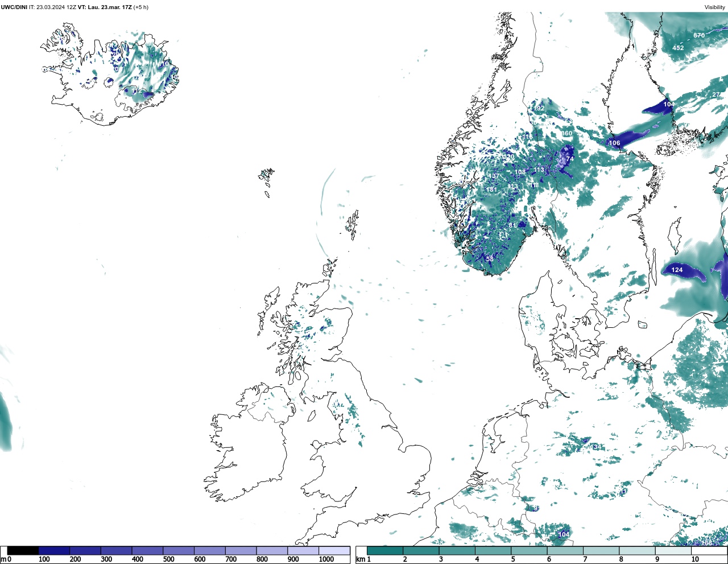Click the '452' visibility value on map
728x564 pixels.
678,48
